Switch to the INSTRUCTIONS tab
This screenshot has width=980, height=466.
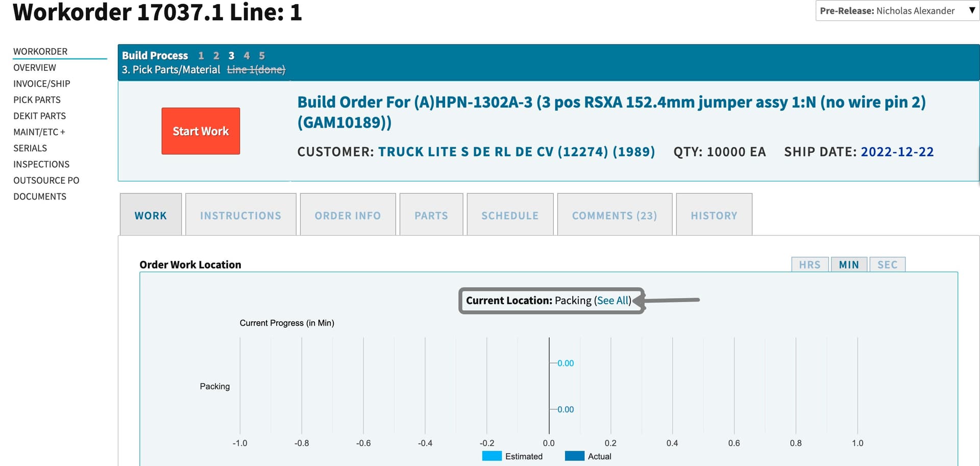[x=241, y=215]
